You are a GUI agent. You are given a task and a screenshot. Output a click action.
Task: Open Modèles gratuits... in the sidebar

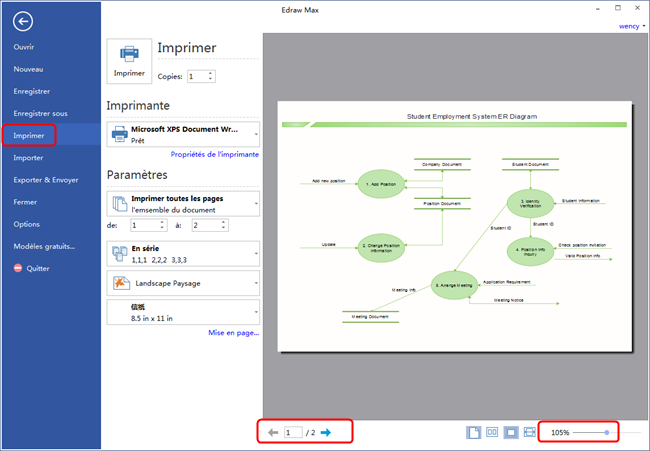click(x=44, y=246)
